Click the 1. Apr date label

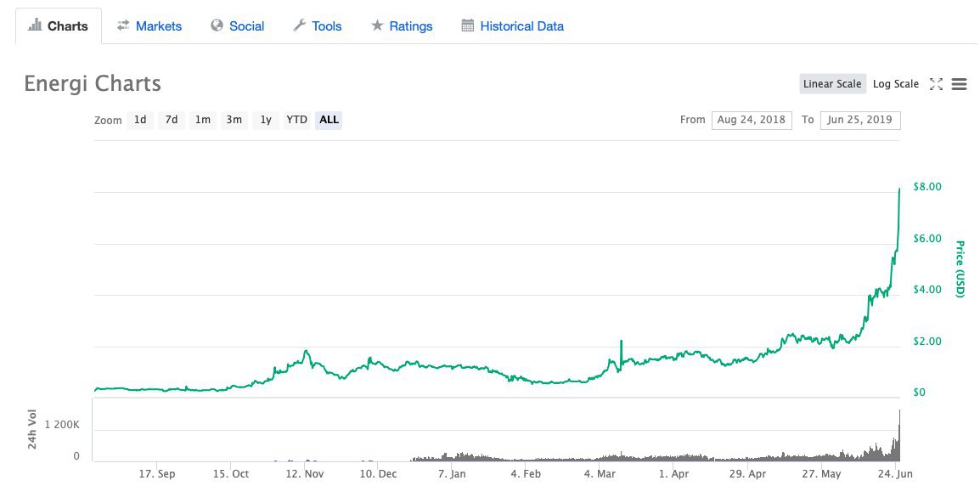[673, 474]
